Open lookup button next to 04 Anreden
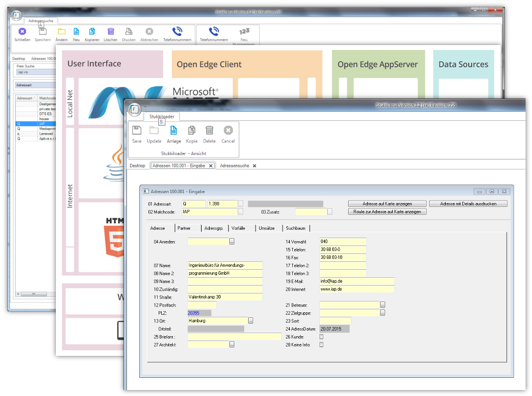Viewport: 532px width, 396px height. 232,242
